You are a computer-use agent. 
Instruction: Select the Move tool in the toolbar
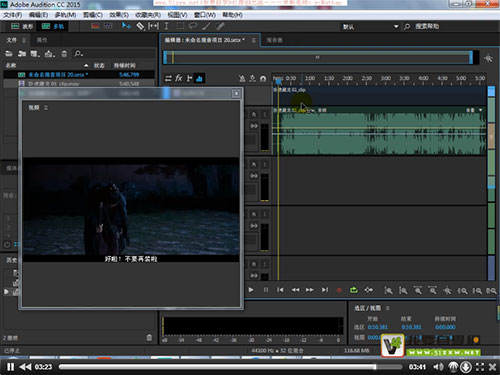click(126, 26)
